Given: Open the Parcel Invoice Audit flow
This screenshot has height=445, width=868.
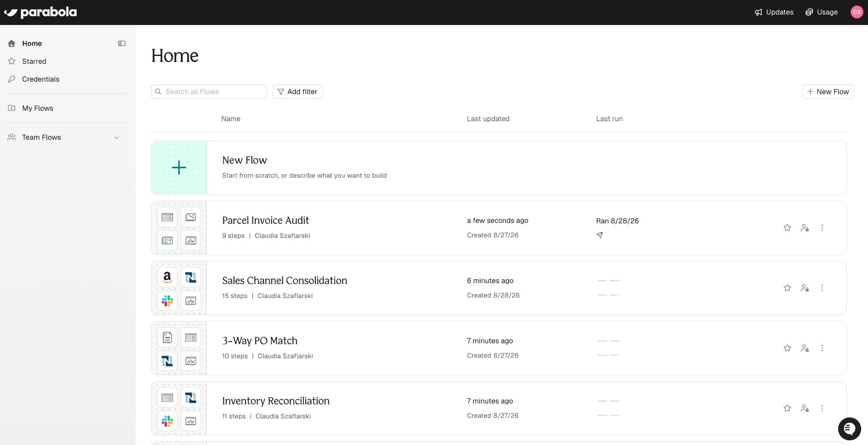Looking at the screenshot, I should click(x=265, y=220).
